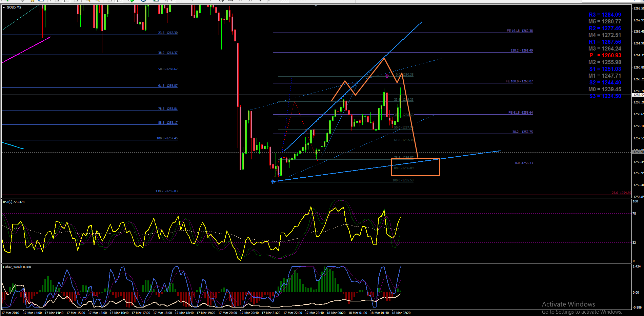644x316 pixels.
Task: Select support level S2 = 1244.40
Action: tap(605, 83)
